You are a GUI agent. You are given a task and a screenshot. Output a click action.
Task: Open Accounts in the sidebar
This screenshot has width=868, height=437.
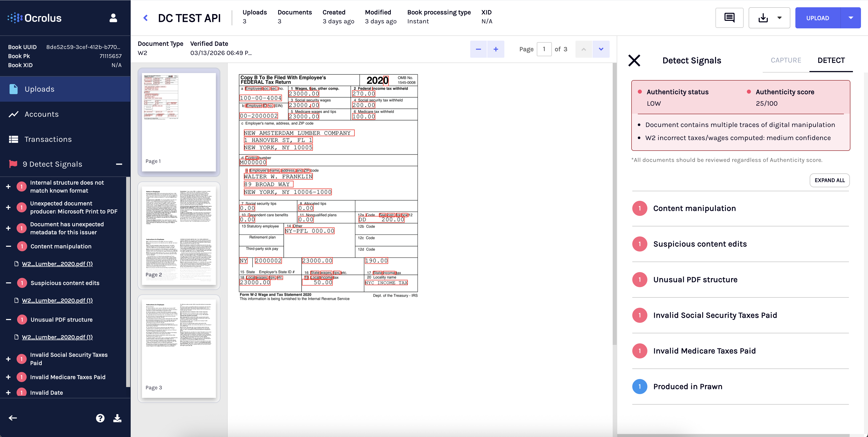coord(41,114)
